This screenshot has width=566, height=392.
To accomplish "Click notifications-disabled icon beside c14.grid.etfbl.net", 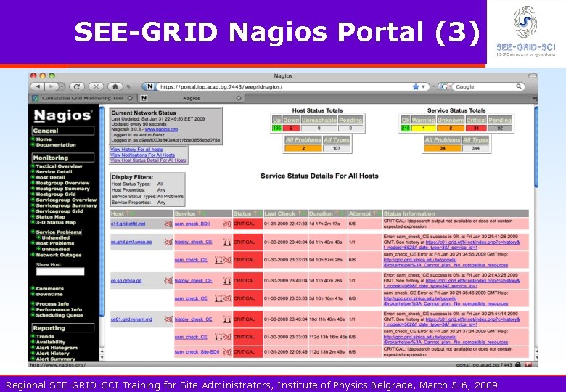I will 168,224.
